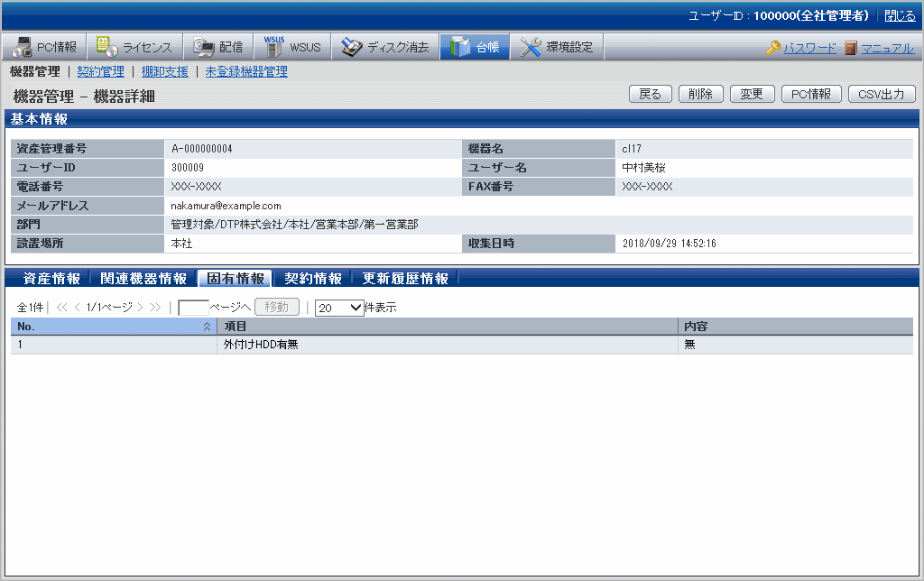The width and height of the screenshot is (924, 581).
Task: Click the password key icon
Action: (772, 48)
